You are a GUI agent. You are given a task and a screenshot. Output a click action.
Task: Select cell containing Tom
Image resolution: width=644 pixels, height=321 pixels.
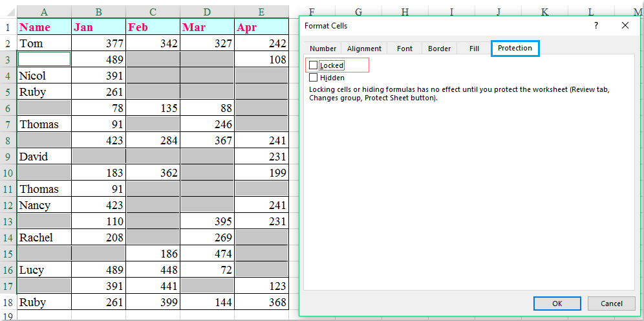click(x=44, y=43)
